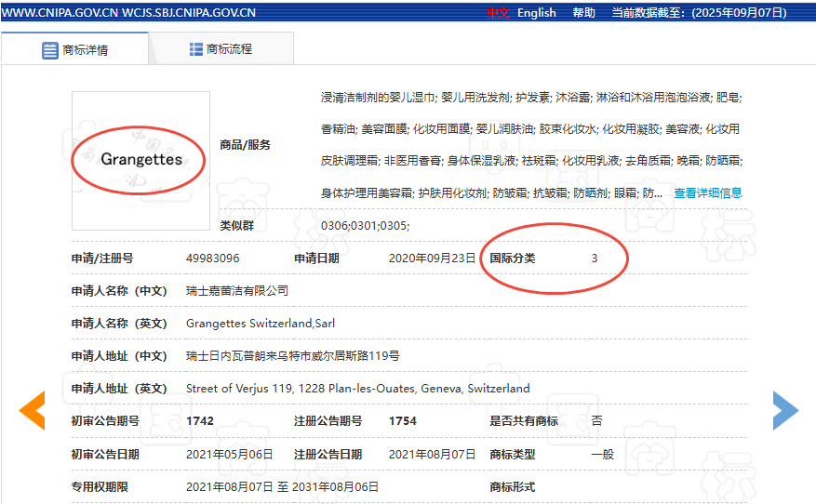Click the 申请日期 label
This screenshot has width=816, height=504.
316,258
